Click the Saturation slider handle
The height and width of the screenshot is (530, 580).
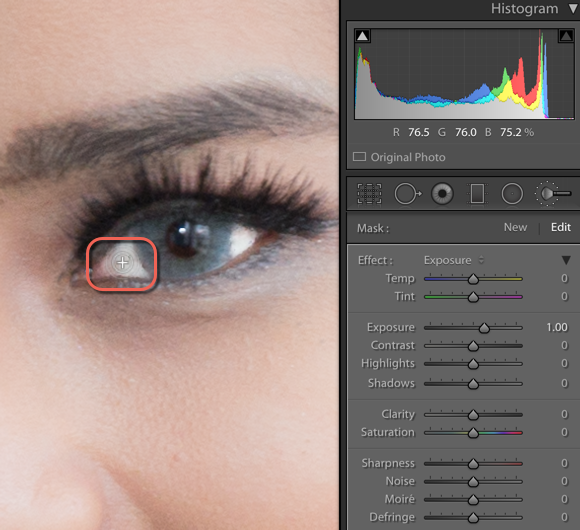point(473,433)
